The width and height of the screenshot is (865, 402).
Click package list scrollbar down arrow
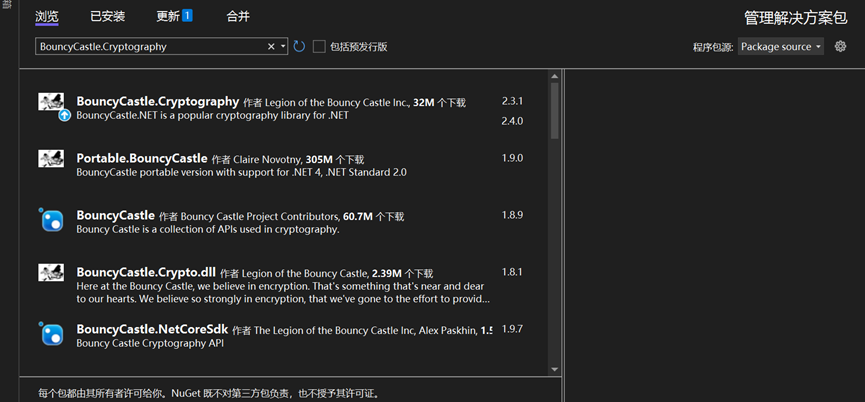pos(554,369)
